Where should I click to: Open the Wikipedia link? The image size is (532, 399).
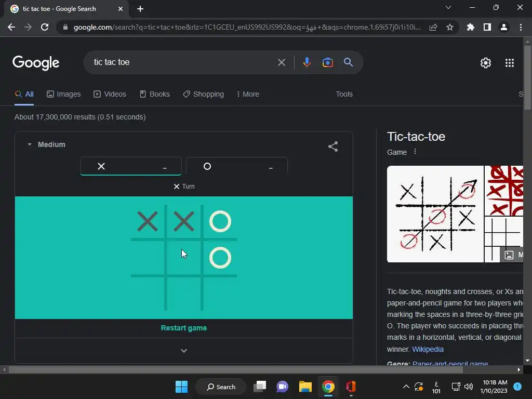click(428, 349)
